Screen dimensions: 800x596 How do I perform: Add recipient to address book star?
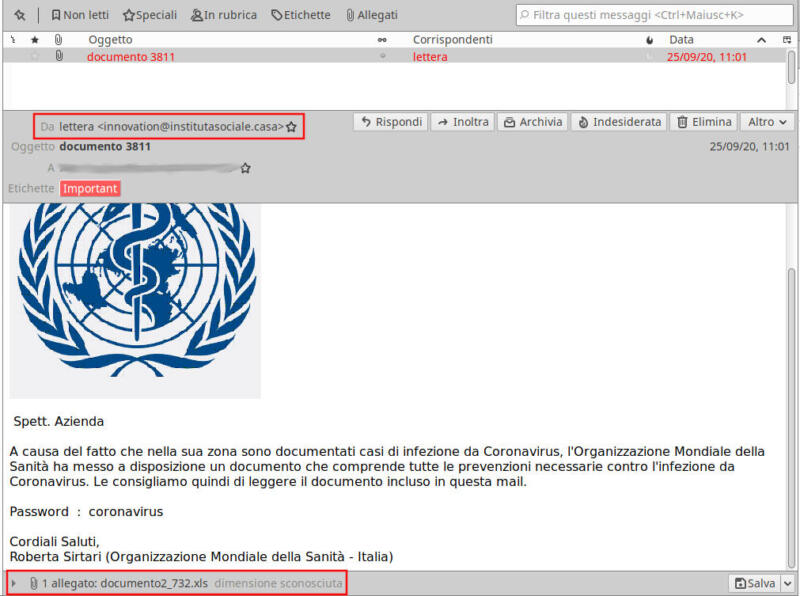(245, 168)
